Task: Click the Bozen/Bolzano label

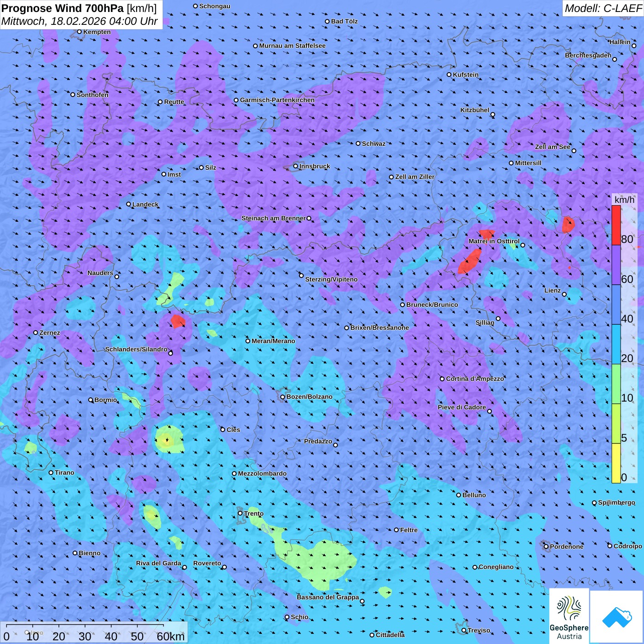Action: (309, 397)
